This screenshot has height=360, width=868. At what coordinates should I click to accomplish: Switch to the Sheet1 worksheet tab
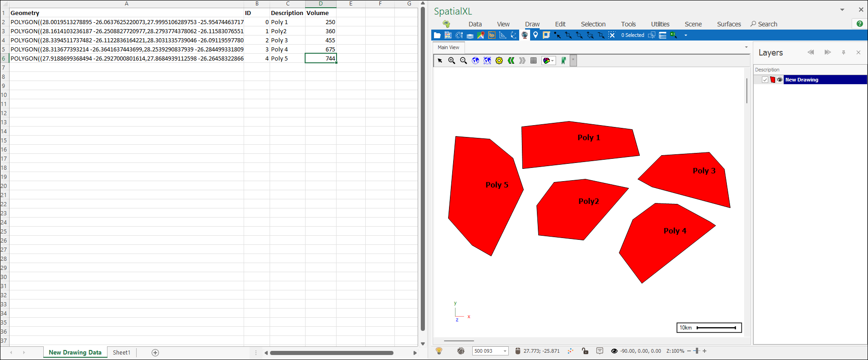(121, 352)
